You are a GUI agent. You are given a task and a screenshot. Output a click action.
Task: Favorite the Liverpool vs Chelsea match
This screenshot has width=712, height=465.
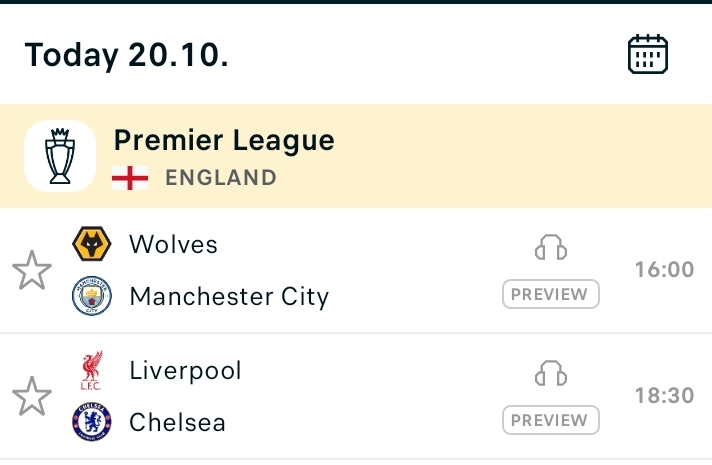click(x=32, y=396)
